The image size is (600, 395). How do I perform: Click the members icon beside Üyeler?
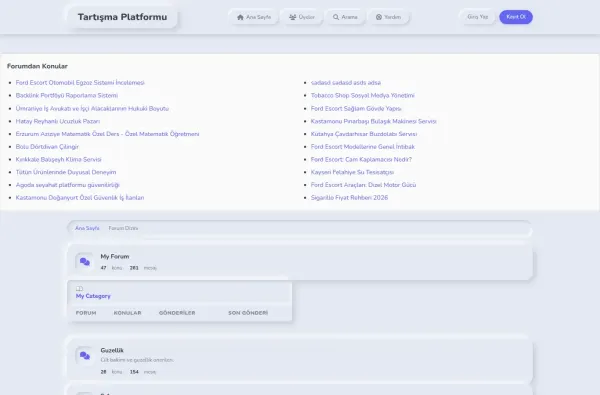tap(293, 17)
